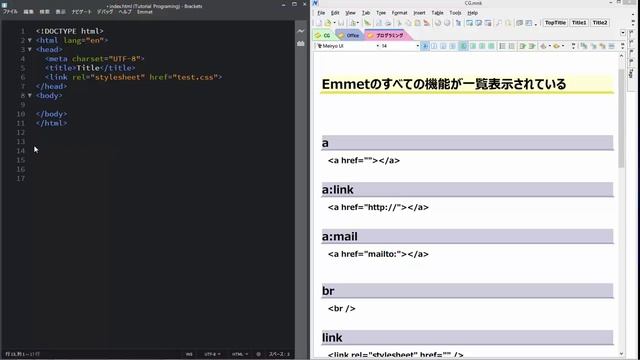Open the Tools menu in the note app
Viewport: 640px width, 360px height.
(x=455, y=13)
